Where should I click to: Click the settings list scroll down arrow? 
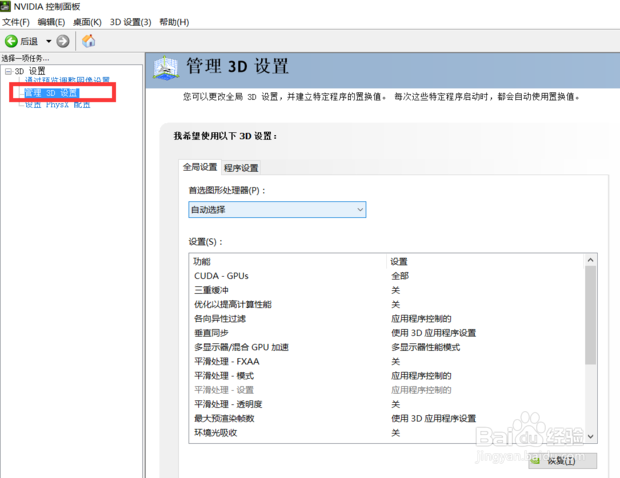point(590,436)
